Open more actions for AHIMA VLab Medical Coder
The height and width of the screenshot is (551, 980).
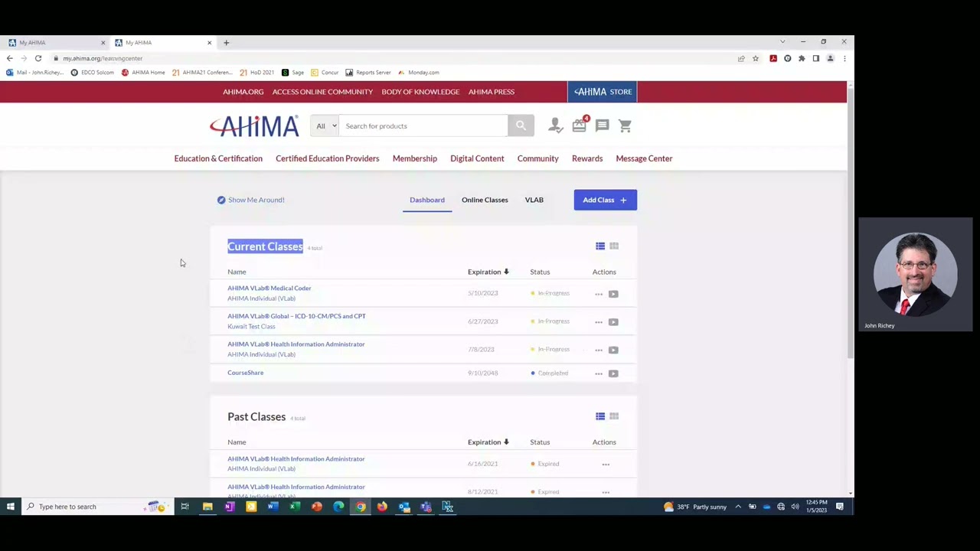pyautogui.click(x=599, y=294)
